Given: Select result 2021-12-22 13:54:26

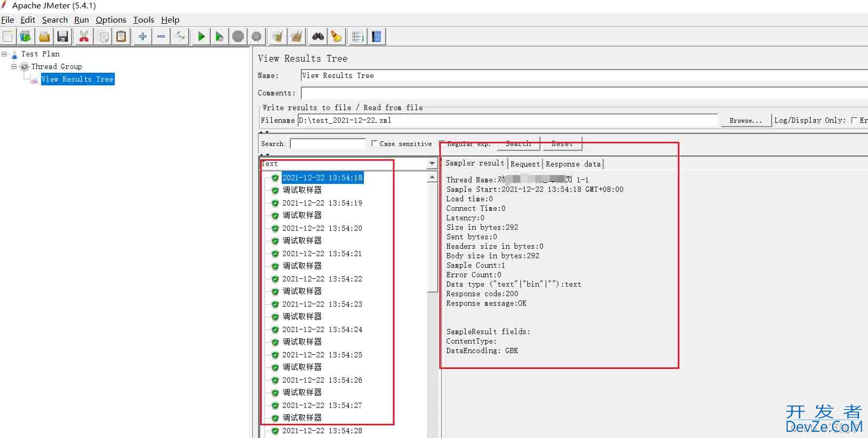Looking at the screenshot, I should point(322,380).
